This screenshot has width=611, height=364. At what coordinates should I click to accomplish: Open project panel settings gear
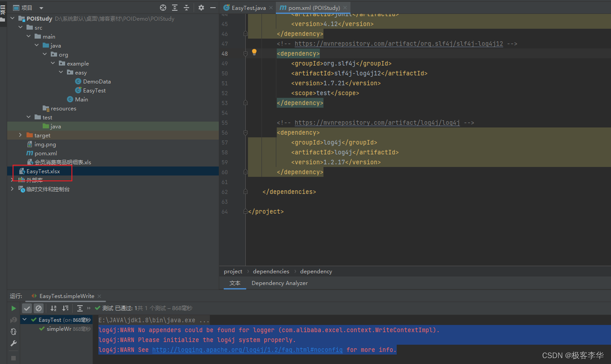(x=201, y=8)
